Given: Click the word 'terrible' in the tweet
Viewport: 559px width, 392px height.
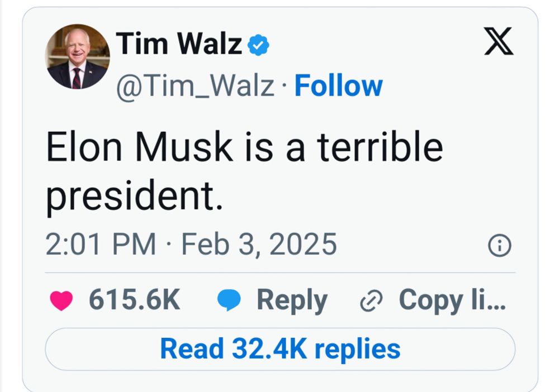Looking at the screenshot, I should [380, 147].
